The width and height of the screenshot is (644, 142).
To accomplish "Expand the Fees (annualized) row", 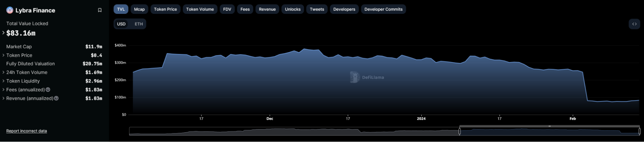I will click(x=4, y=90).
